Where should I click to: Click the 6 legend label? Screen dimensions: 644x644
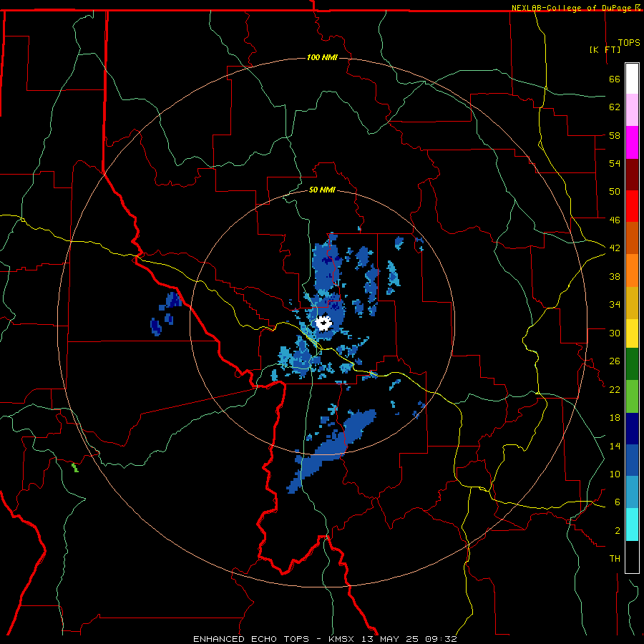(x=618, y=502)
